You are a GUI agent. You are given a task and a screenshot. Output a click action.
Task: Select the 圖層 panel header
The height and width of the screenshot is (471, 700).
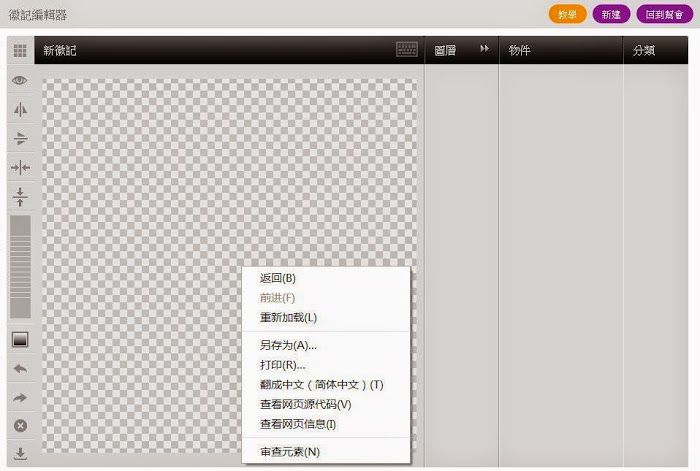(x=446, y=50)
